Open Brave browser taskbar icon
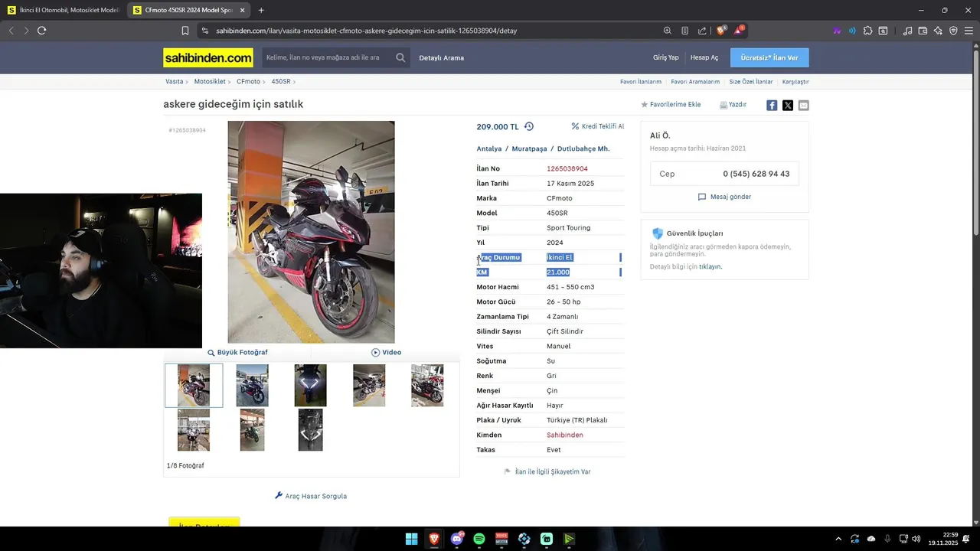This screenshot has width=980, height=551. [434, 539]
